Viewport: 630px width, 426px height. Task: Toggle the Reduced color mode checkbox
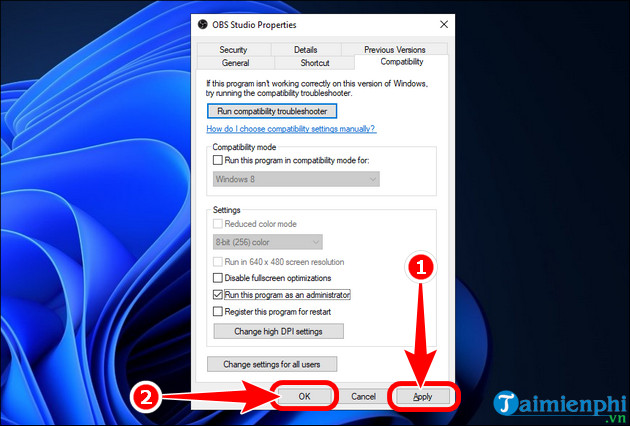click(217, 224)
